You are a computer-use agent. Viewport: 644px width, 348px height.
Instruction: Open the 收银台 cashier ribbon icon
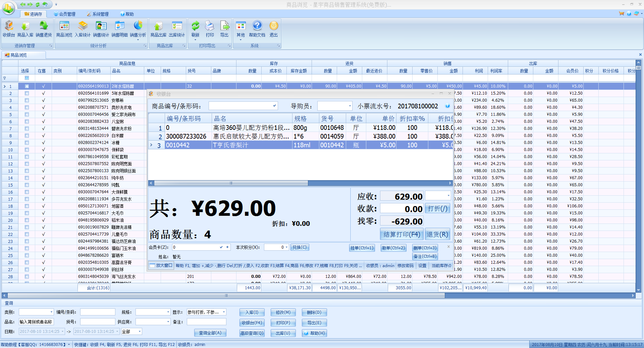pyautogui.click(x=9, y=29)
